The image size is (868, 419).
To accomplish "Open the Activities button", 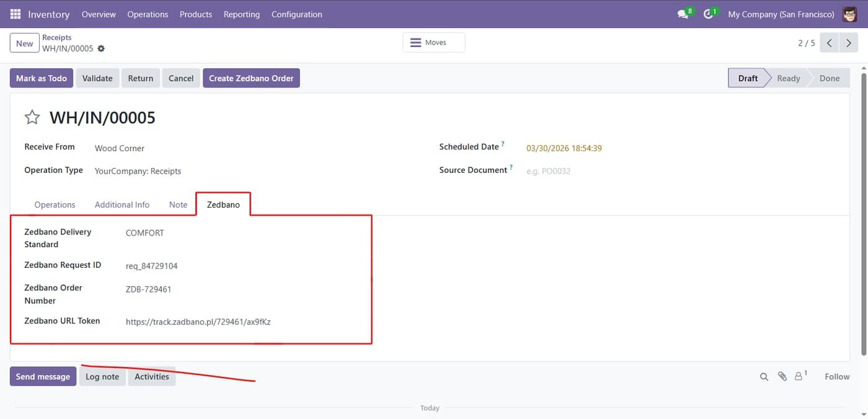I will tap(152, 376).
